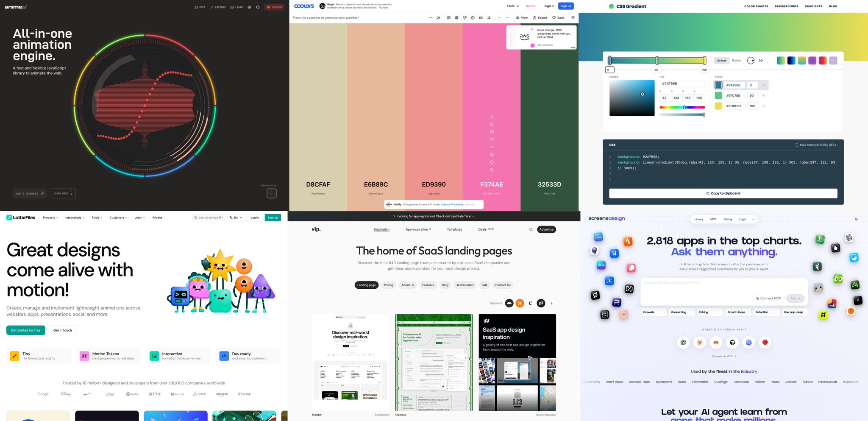Expand the Products menu in LottieFiles

[50, 217]
